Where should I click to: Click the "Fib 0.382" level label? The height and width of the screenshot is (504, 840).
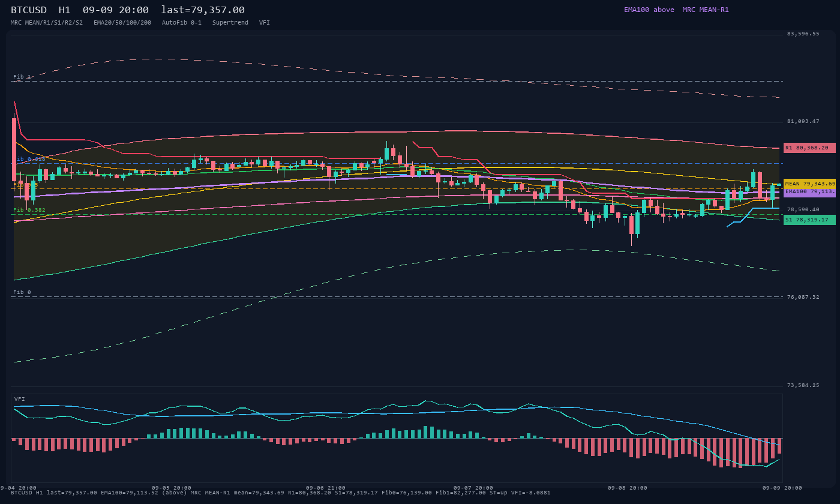pyautogui.click(x=29, y=210)
